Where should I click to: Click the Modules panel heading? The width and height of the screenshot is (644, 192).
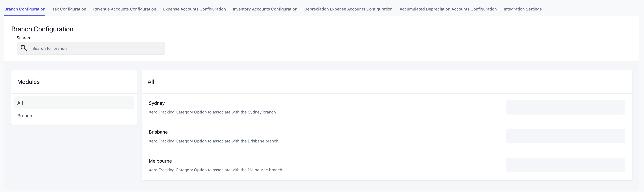[29, 82]
